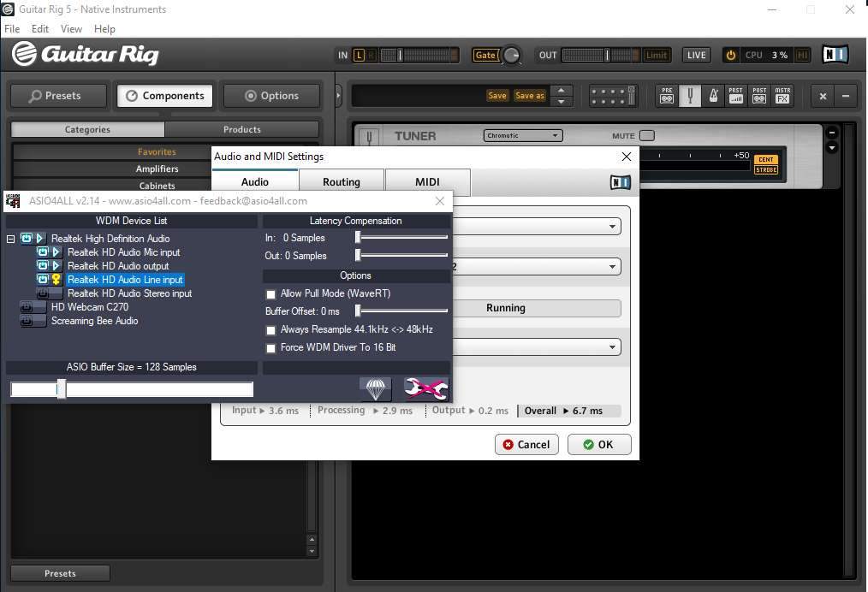Toggle the POST tapedeck icon
The width and height of the screenshot is (868, 592).
coord(759,96)
